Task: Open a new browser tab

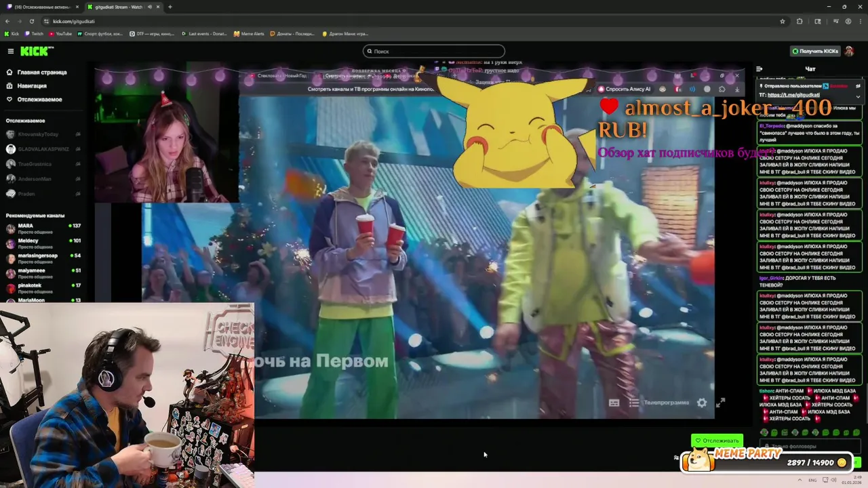Action: tap(170, 7)
